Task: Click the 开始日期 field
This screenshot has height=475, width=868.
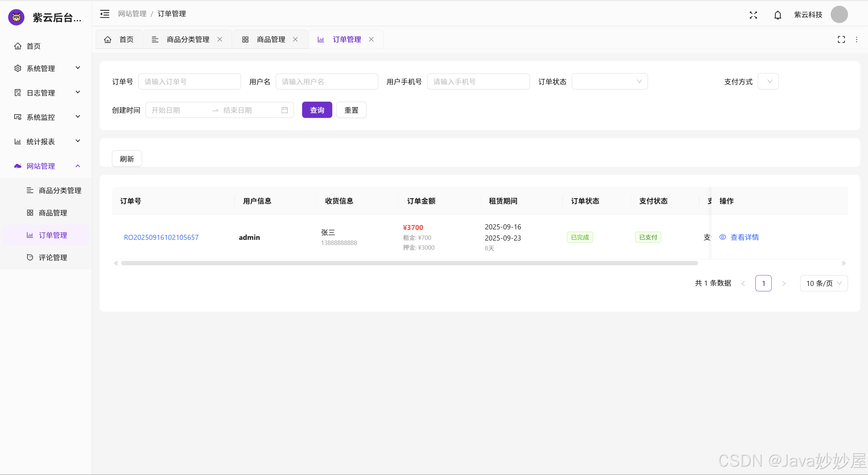Action: coord(180,110)
